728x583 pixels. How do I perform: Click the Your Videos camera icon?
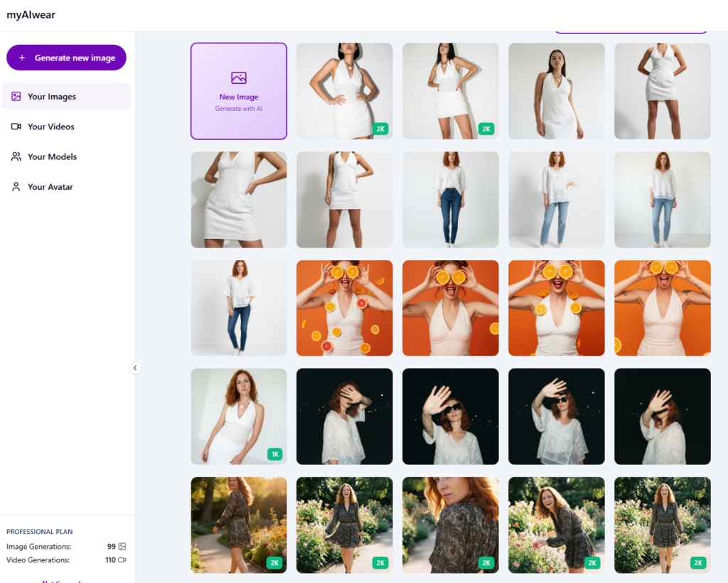(16, 127)
